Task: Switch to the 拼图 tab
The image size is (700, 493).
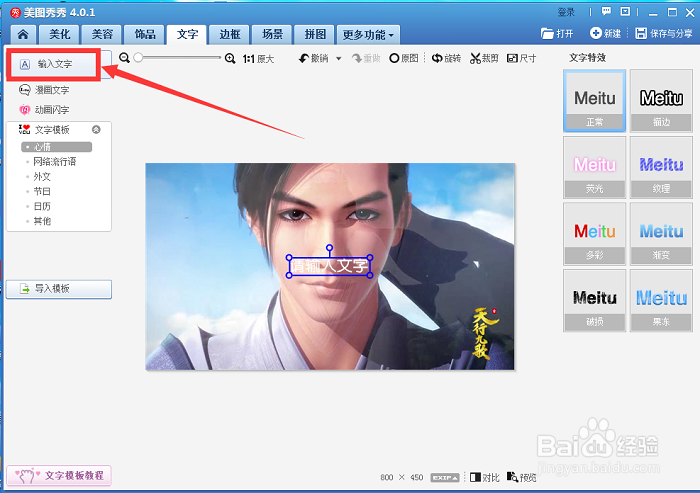Action: click(315, 34)
